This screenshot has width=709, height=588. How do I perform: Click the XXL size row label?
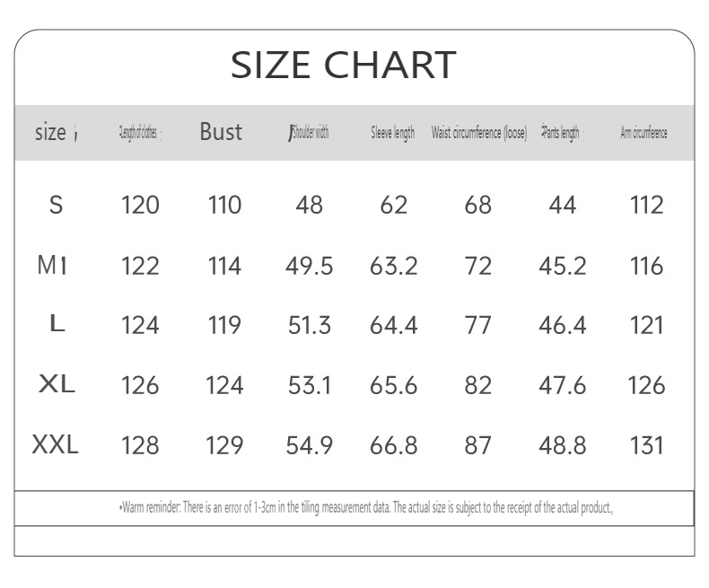[55, 444]
